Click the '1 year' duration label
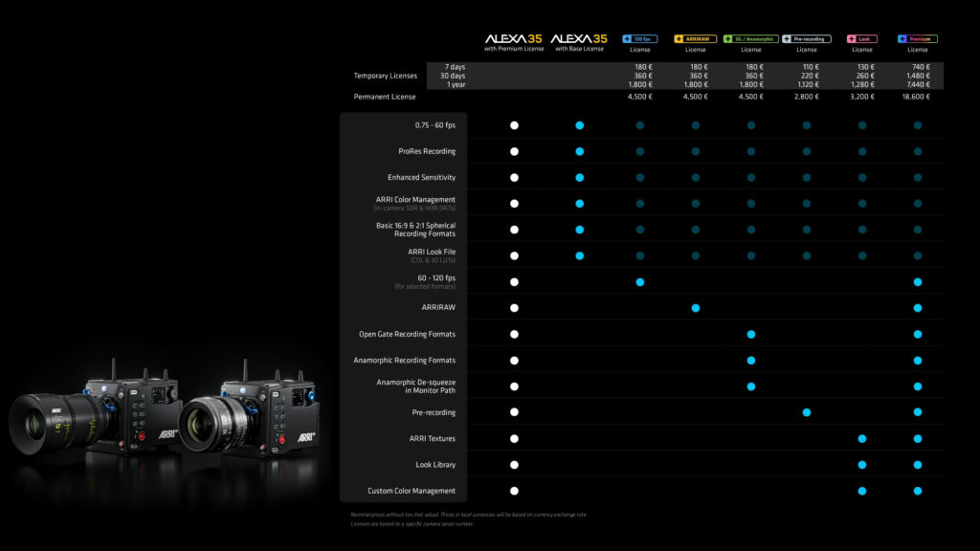This screenshot has width=980, height=551. pyautogui.click(x=456, y=84)
